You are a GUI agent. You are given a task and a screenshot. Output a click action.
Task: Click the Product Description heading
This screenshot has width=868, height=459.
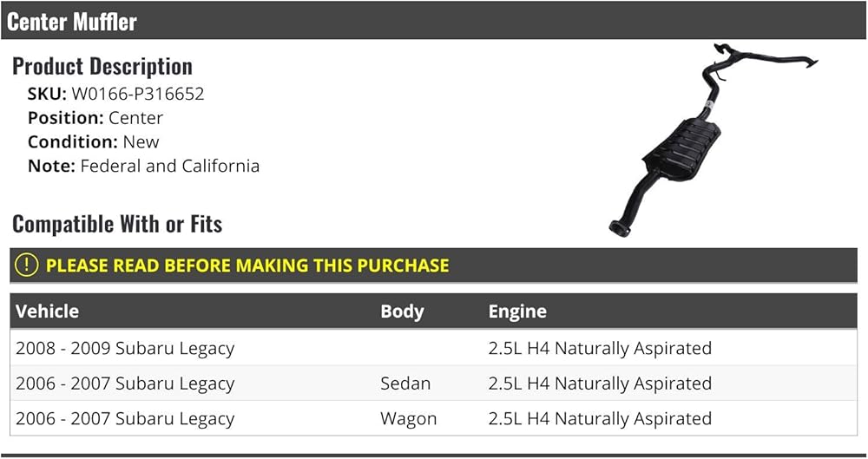[102, 67]
